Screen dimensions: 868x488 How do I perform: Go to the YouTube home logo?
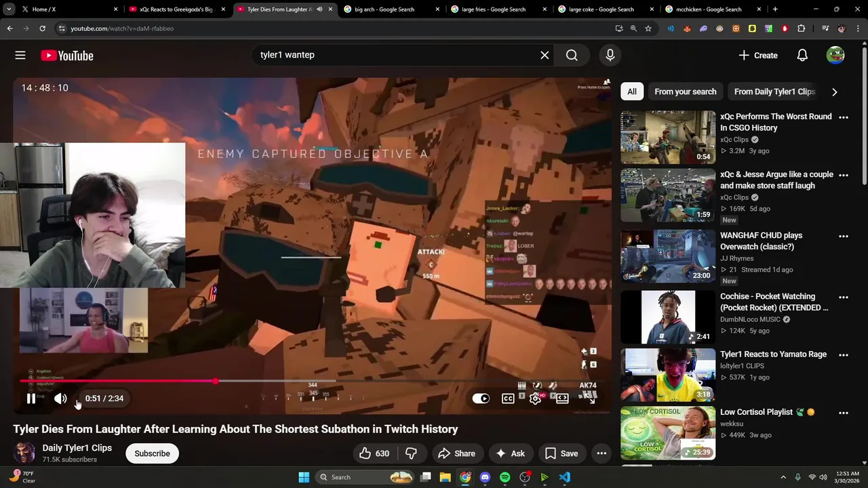(67, 56)
